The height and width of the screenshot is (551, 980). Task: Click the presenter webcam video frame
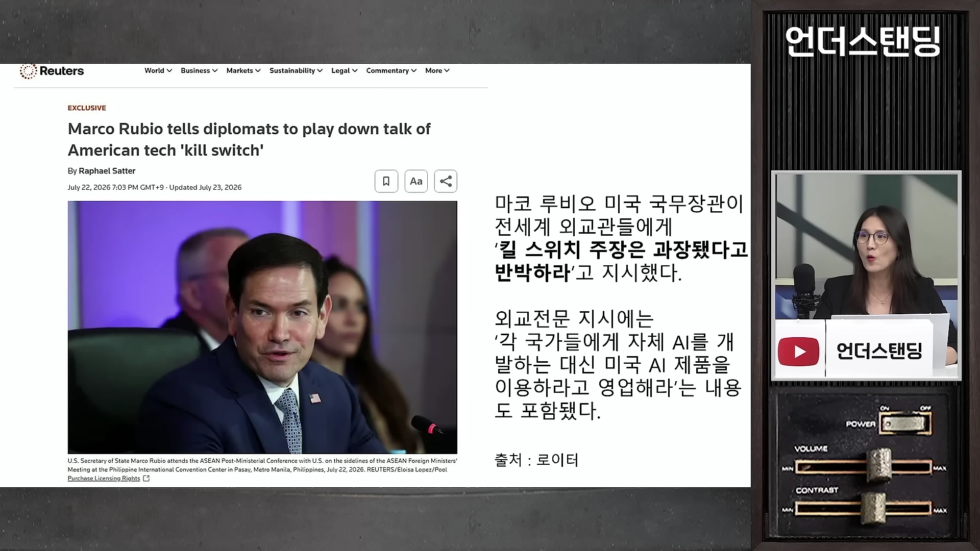tap(866, 276)
